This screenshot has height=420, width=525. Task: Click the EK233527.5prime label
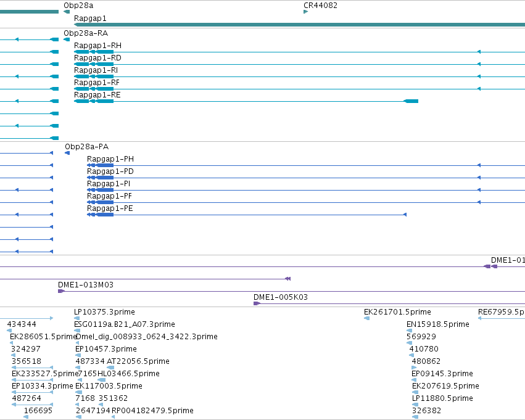[45, 374]
